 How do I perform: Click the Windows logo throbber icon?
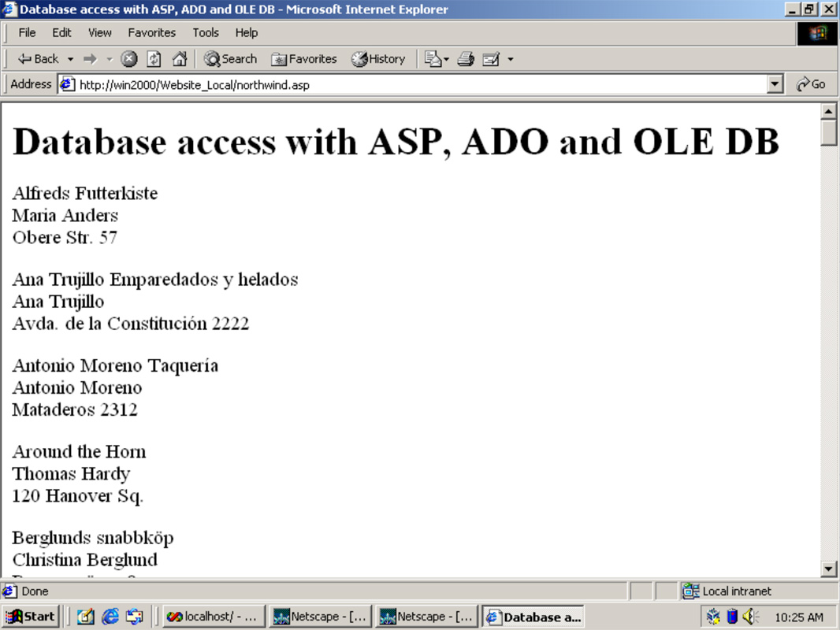point(817,34)
